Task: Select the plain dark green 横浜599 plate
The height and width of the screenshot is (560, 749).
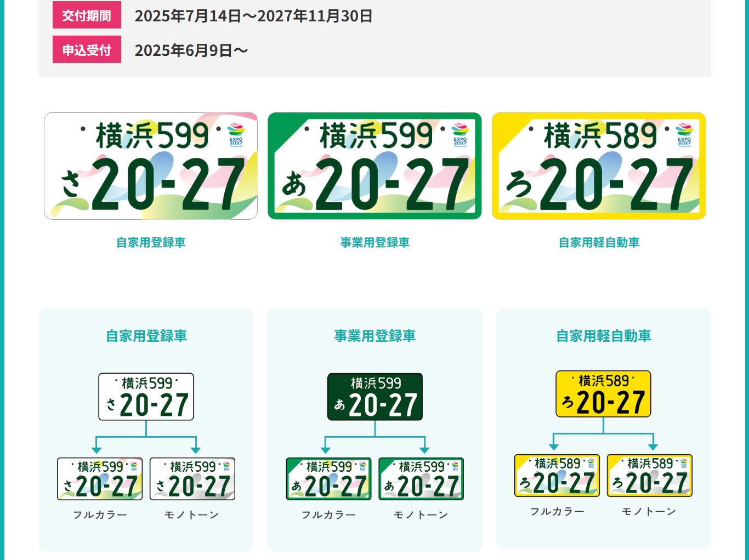Action: coord(375,397)
